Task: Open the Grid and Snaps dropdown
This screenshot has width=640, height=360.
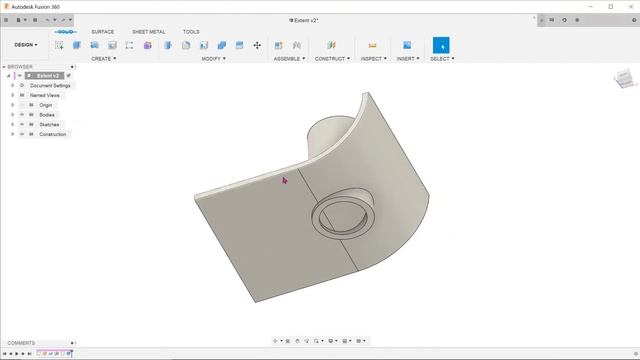Action: (346, 341)
